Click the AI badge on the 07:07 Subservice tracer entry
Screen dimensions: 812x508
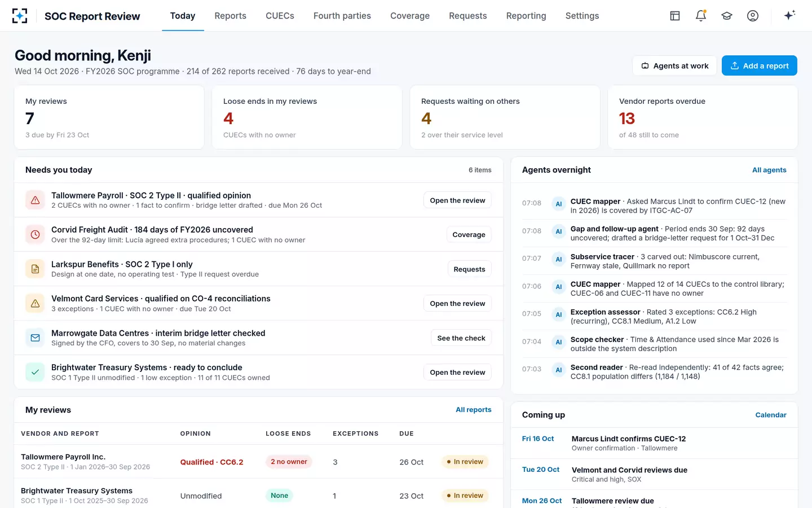559,259
